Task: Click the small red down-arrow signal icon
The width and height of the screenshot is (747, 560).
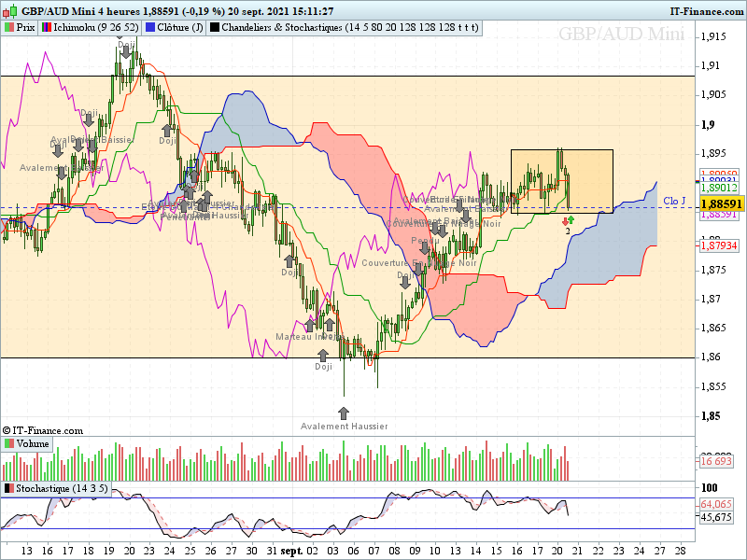Action: click(x=566, y=221)
